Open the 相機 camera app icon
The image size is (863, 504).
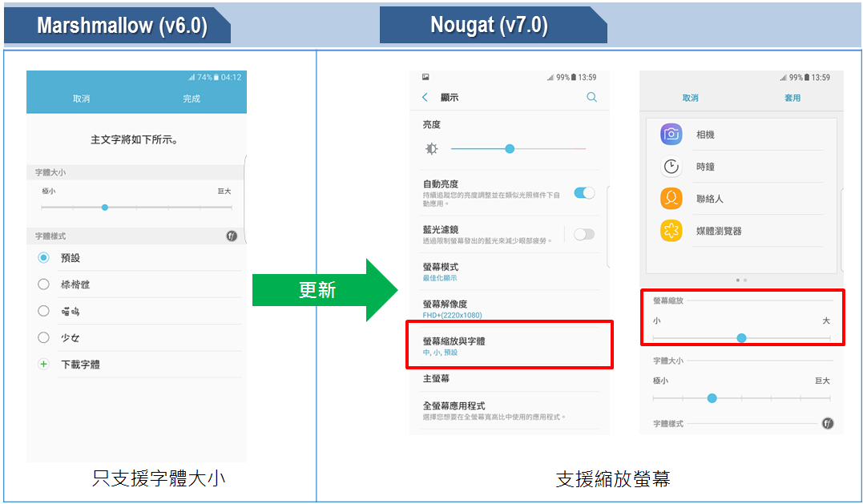coord(671,135)
